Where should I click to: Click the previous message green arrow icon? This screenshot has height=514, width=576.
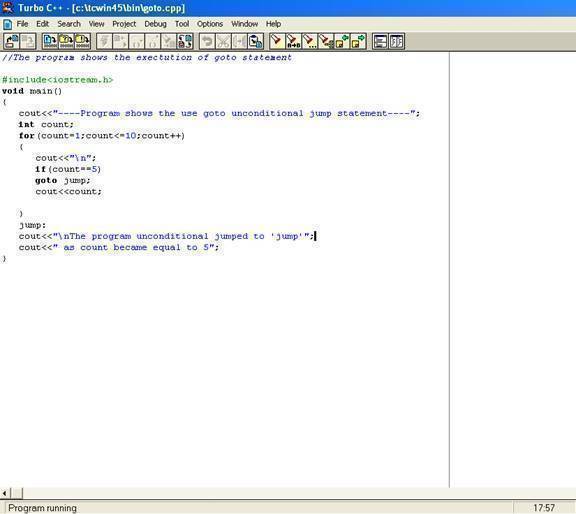(x=342, y=41)
